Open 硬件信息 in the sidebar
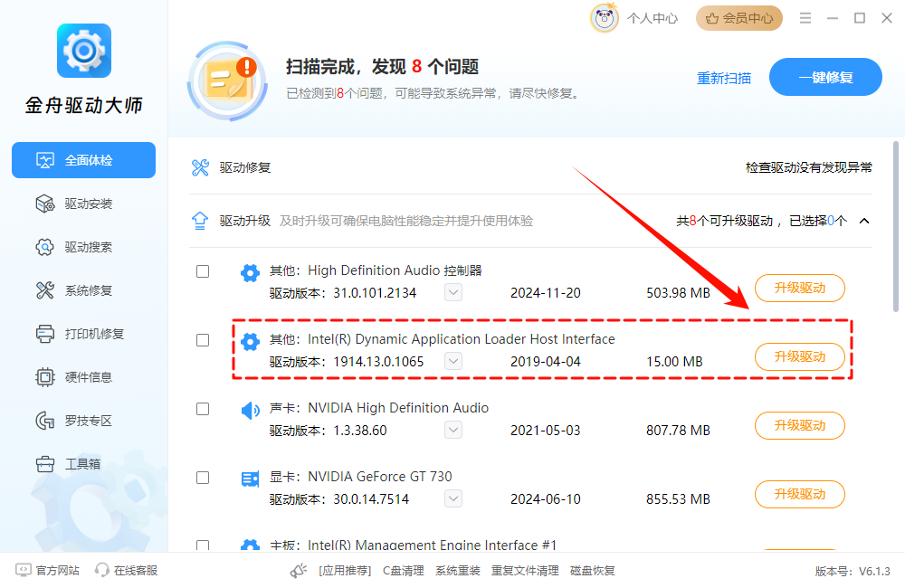The height and width of the screenshot is (588, 905). (x=83, y=377)
